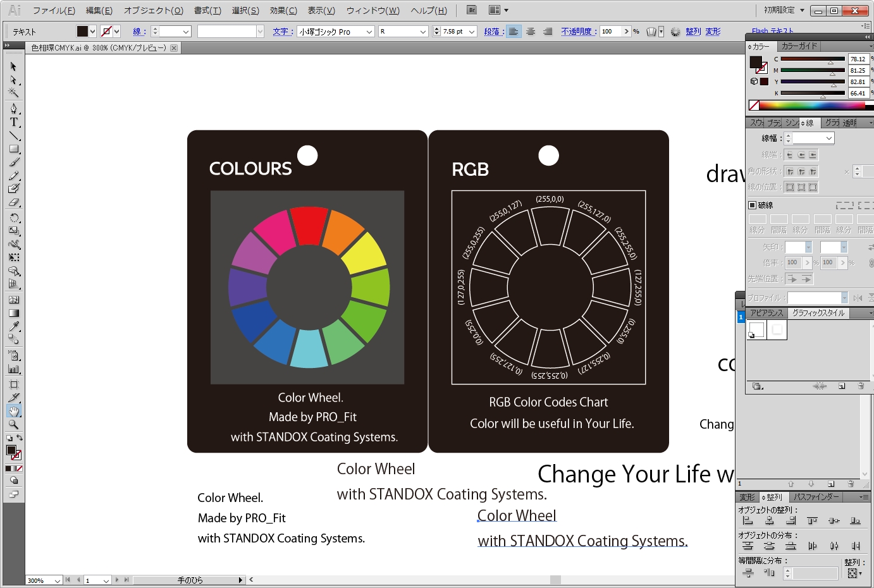Open the font family dropdown 小塚ゴシック Pro
Image resolution: width=874 pixels, height=588 pixels.
369,32
